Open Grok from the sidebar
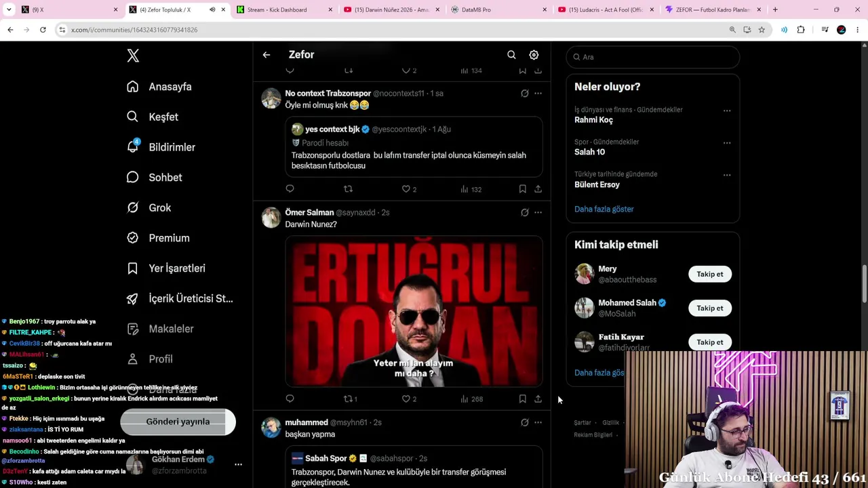868x488 pixels. (149, 208)
